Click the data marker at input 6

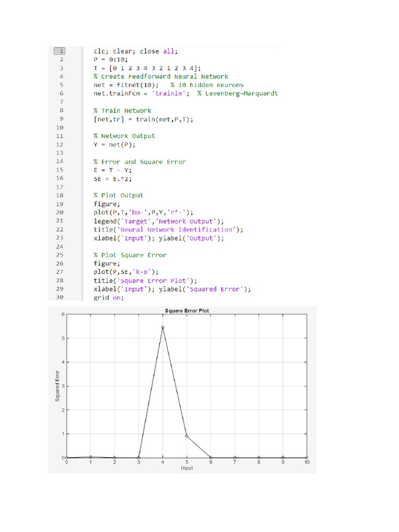click(211, 458)
